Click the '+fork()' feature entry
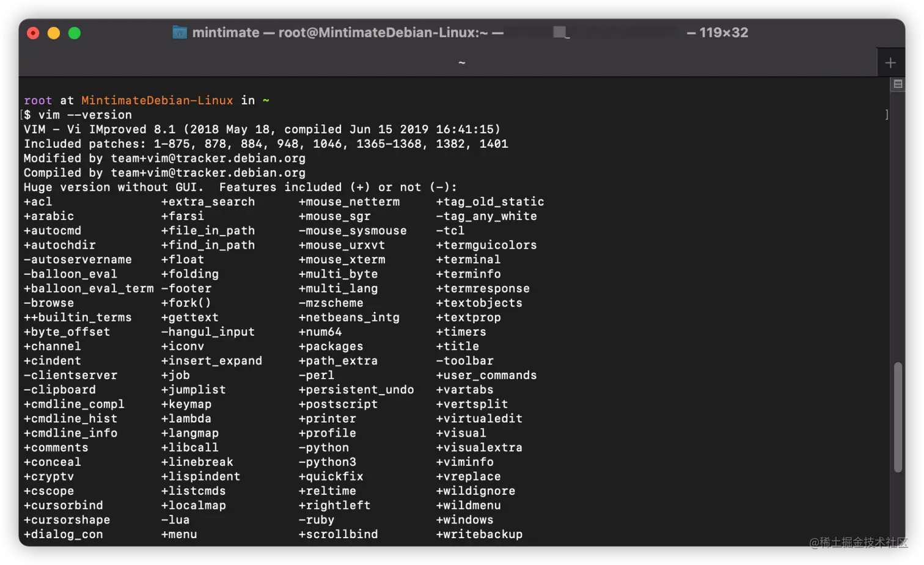This screenshot has height=565, width=924. [x=186, y=303]
